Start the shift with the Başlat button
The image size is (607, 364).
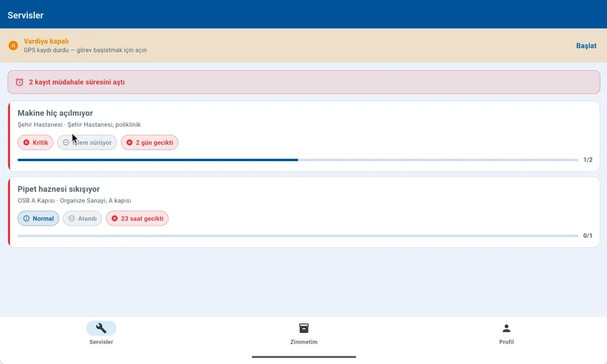click(x=586, y=45)
